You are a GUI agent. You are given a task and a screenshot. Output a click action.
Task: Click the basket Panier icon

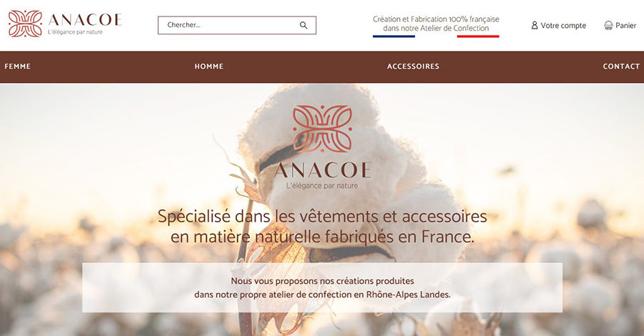608,26
